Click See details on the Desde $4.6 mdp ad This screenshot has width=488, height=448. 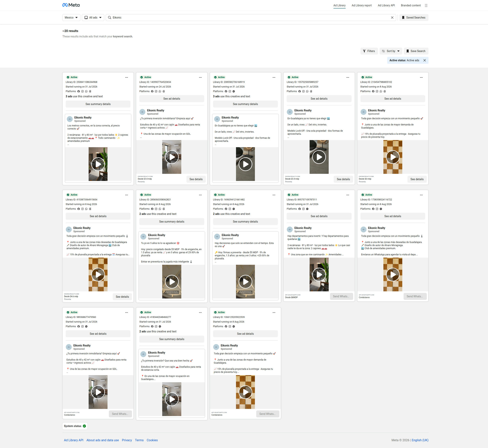[x=122, y=297]
